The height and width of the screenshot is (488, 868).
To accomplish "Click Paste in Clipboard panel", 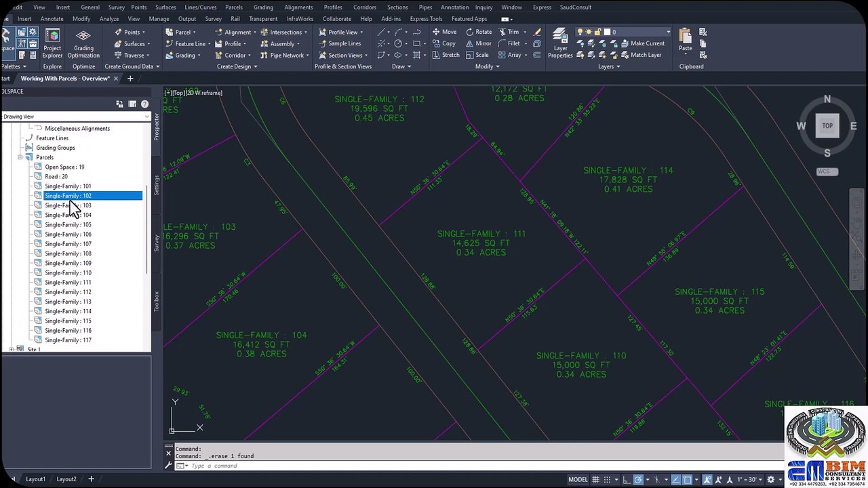I will coord(686,41).
